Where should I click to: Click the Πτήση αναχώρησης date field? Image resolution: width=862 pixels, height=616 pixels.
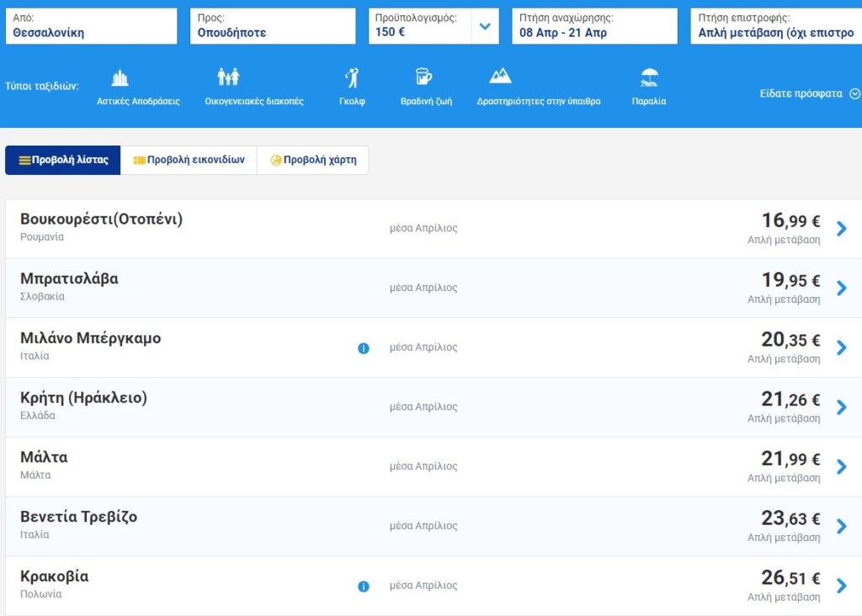(594, 26)
